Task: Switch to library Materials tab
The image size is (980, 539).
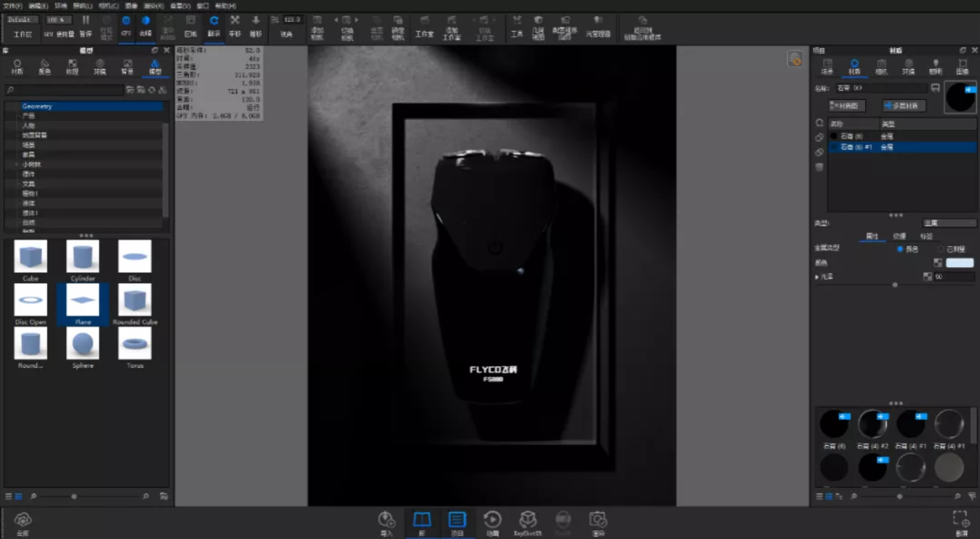Action: tap(17, 67)
